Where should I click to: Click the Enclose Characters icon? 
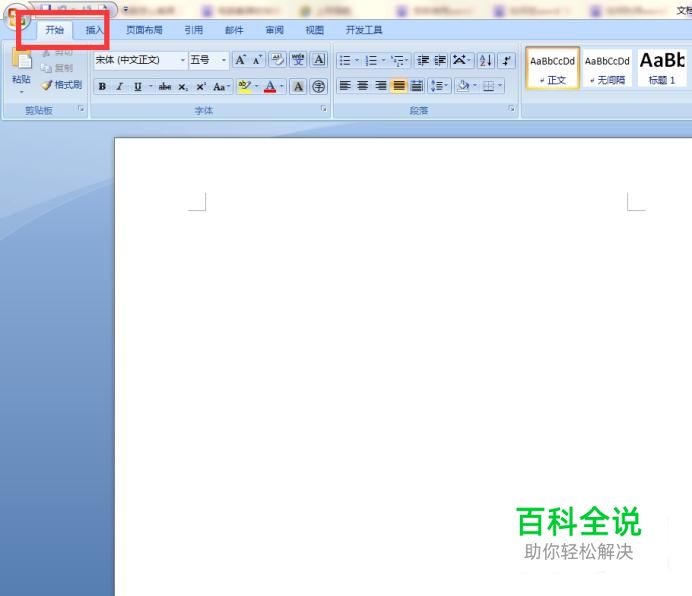pyautogui.click(x=318, y=87)
